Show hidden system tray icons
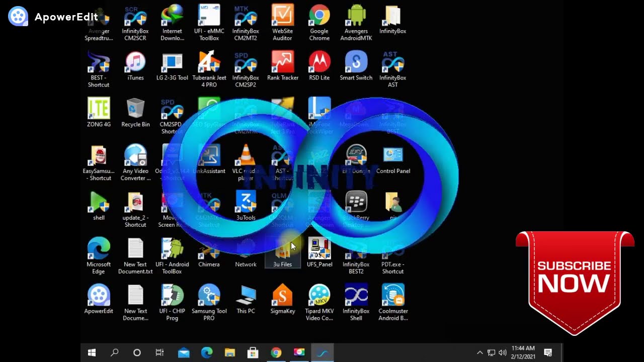This screenshot has width=644, height=362. pos(479,352)
